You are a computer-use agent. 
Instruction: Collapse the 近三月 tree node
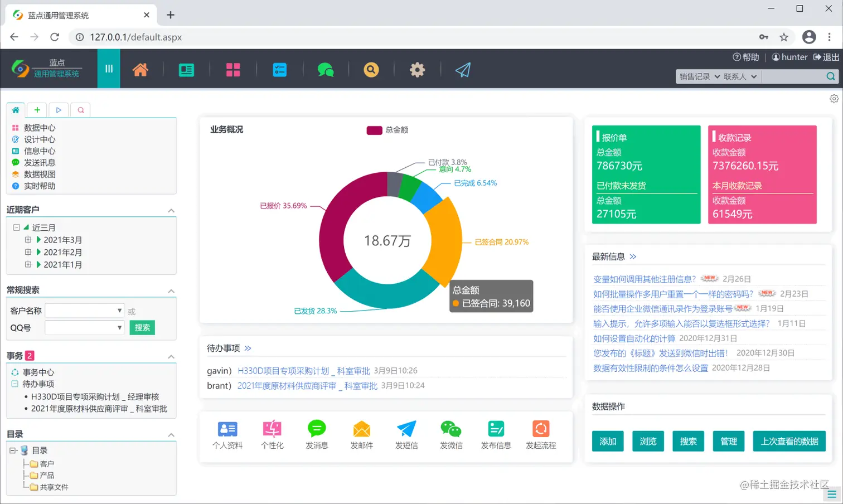point(17,227)
